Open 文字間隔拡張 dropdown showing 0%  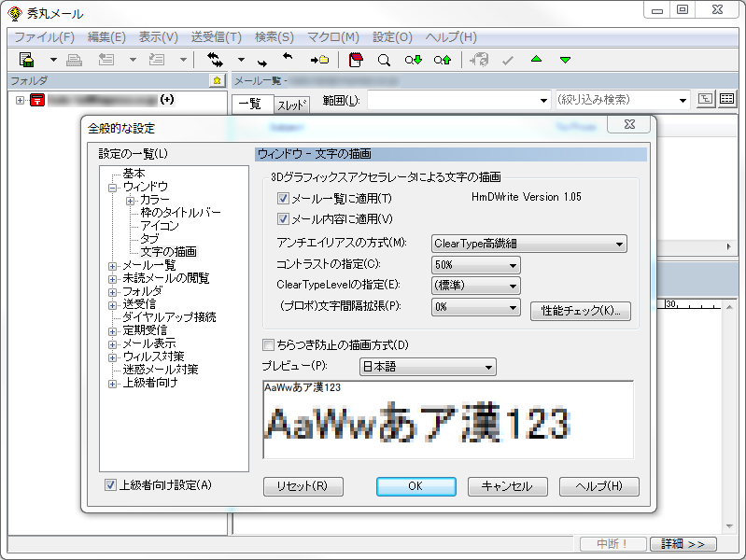[x=476, y=307]
